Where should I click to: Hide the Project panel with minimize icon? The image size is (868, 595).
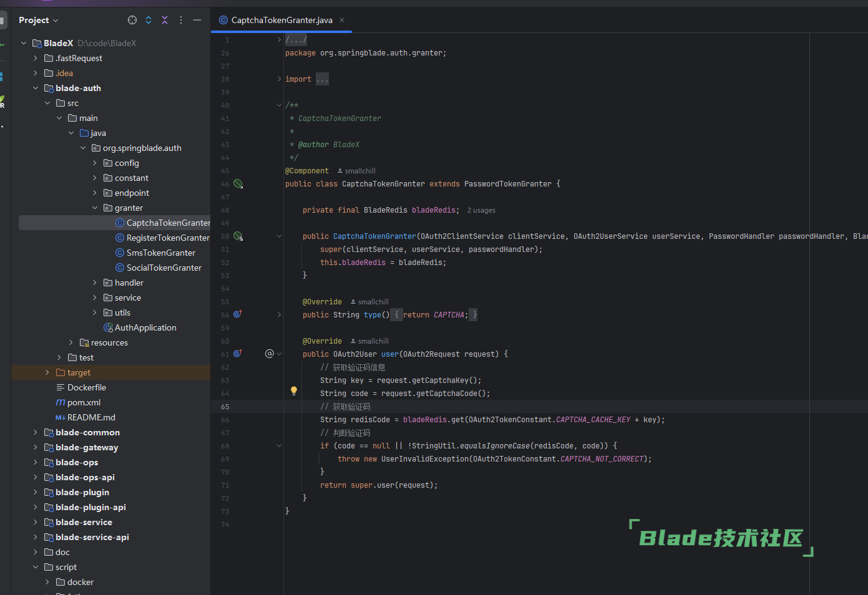[197, 20]
